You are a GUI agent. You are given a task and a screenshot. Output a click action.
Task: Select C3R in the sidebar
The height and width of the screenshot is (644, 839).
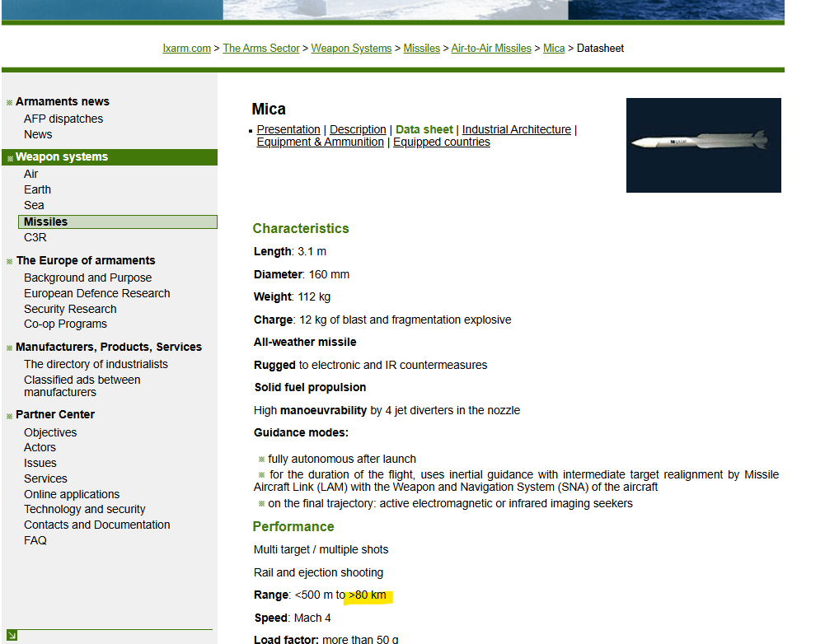pos(35,237)
